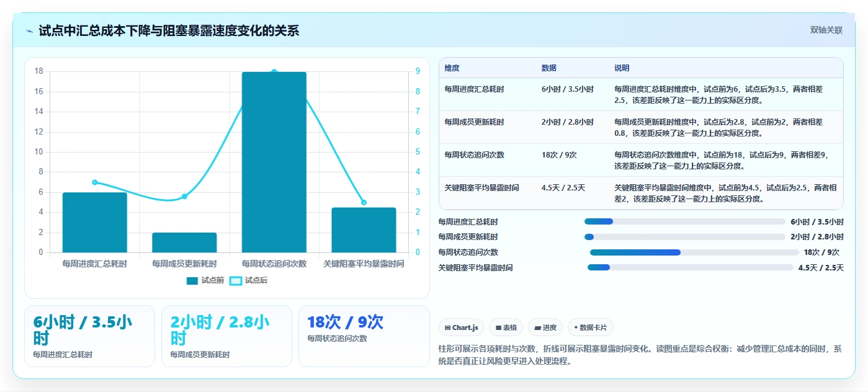
Task: Click the progress value 4.5天 / 2.5天
Action: (821, 268)
